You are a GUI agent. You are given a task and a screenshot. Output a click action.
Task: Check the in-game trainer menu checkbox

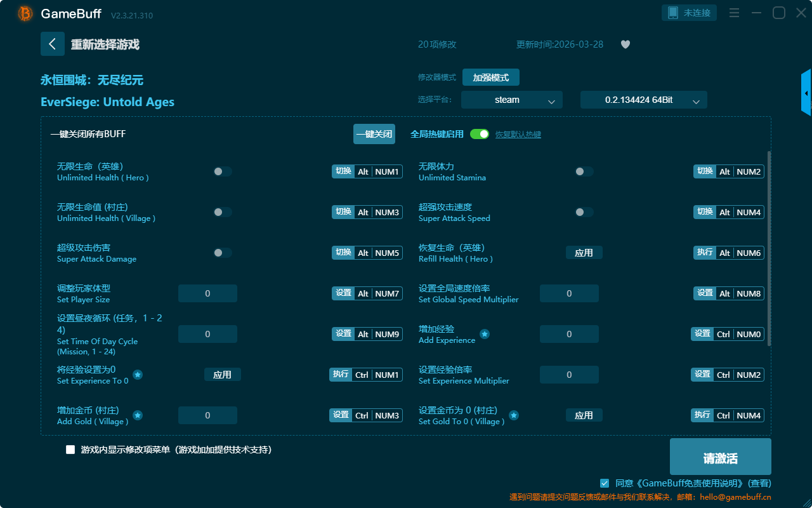(70, 450)
